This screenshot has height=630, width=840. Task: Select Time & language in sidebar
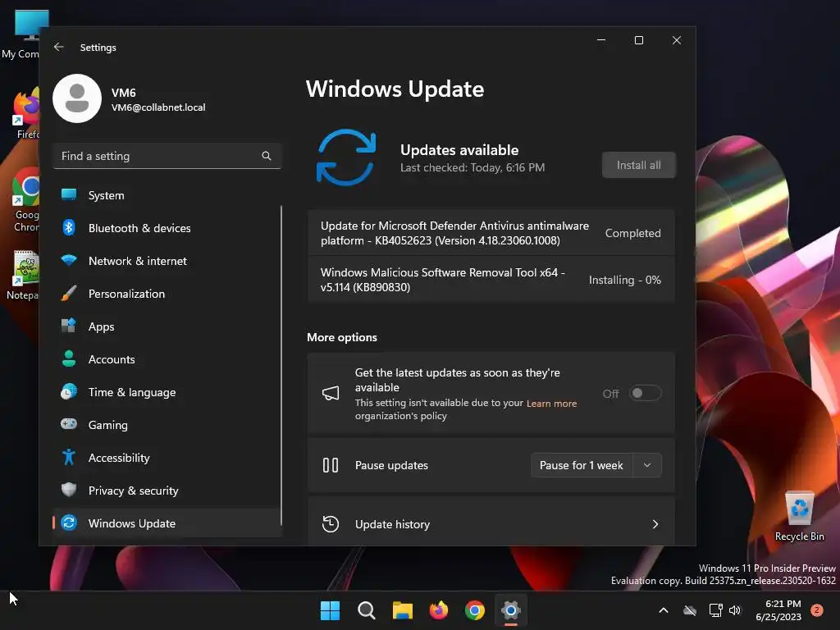click(x=167, y=392)
